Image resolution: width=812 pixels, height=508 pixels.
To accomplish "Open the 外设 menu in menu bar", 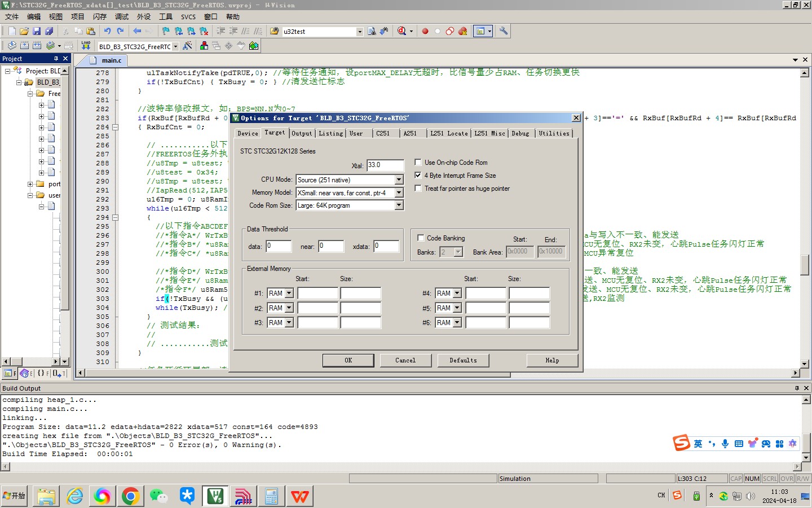I will coord(144,17).
